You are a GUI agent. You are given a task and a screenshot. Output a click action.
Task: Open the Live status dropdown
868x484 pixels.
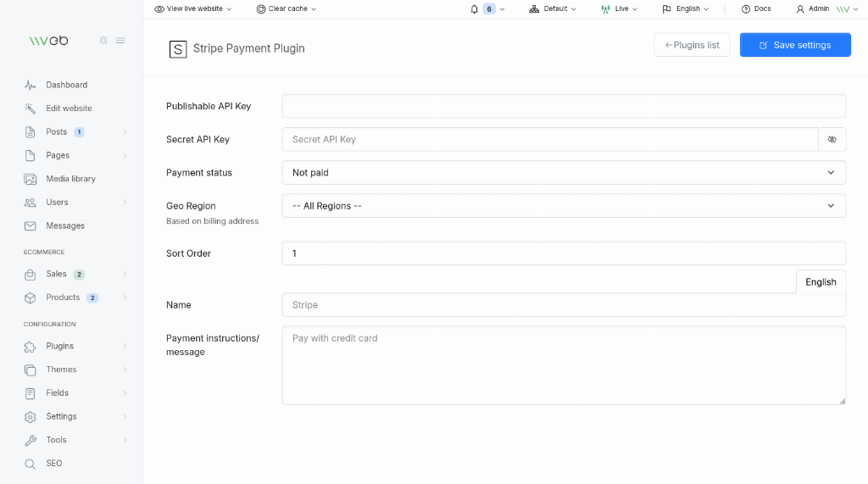point(619,8)
